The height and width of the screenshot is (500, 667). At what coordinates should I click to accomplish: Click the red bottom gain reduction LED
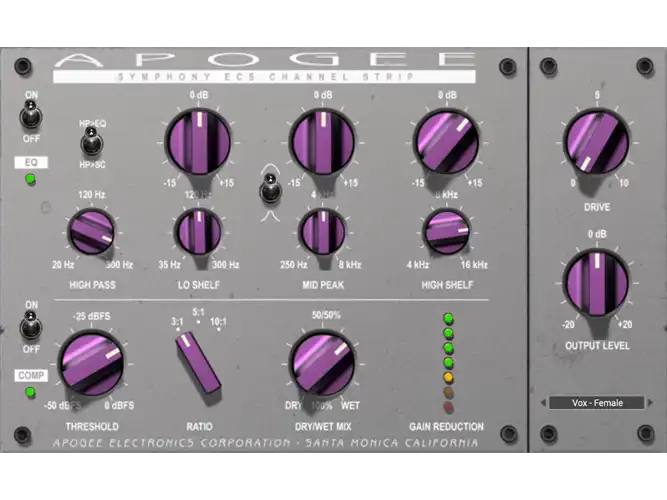pos(448,407)
